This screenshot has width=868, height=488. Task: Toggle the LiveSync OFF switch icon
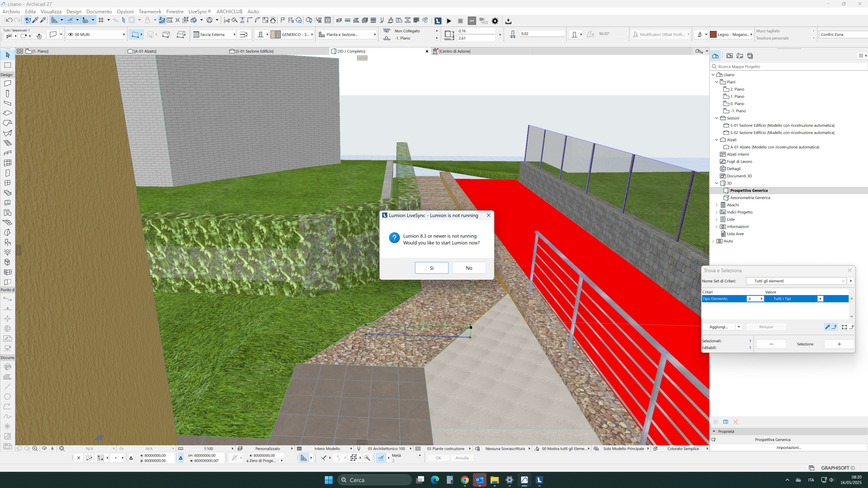point(472,21)
